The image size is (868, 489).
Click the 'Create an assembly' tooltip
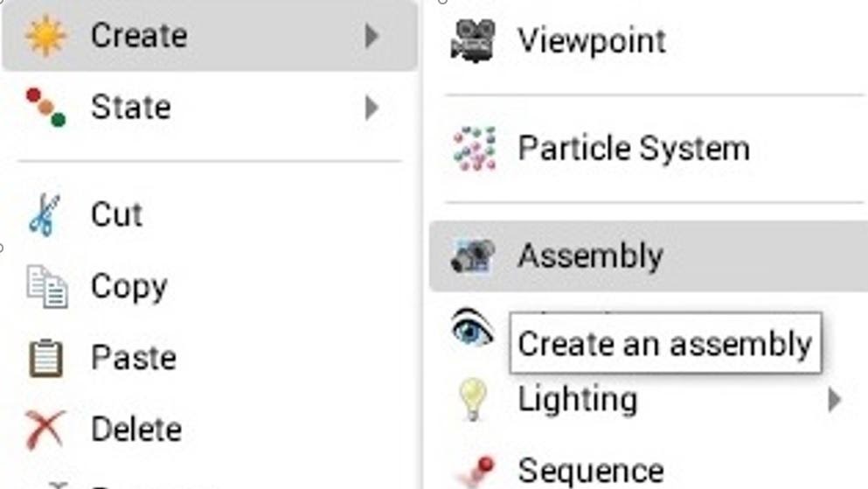coord(665,344)
